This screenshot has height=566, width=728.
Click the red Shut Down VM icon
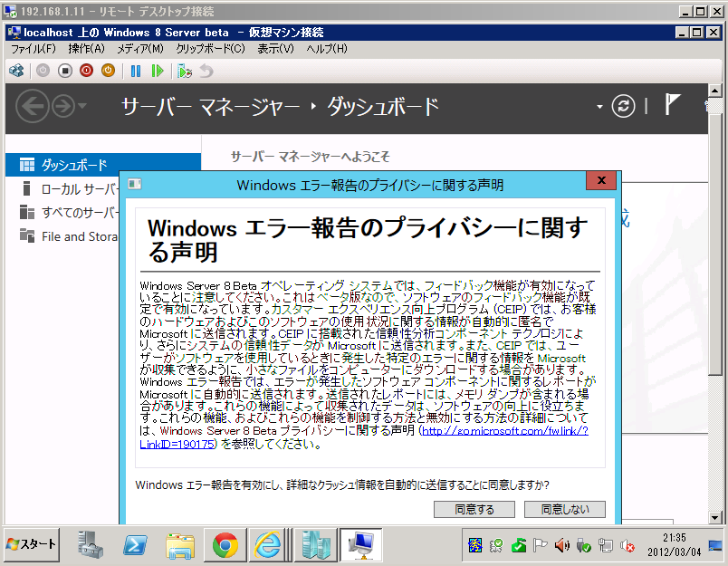pyautogui.click(x=86, y=70)
